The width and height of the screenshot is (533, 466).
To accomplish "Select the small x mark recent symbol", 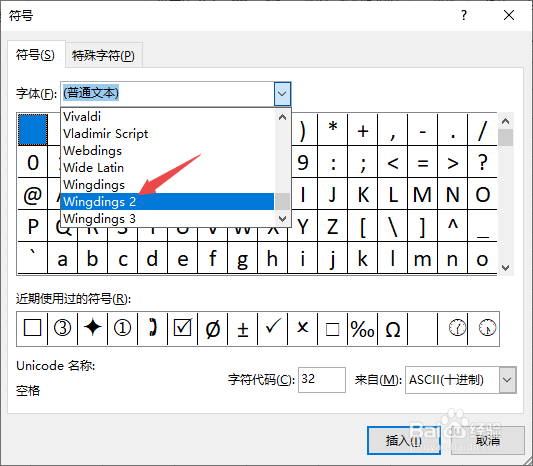I will click(303, 329).
